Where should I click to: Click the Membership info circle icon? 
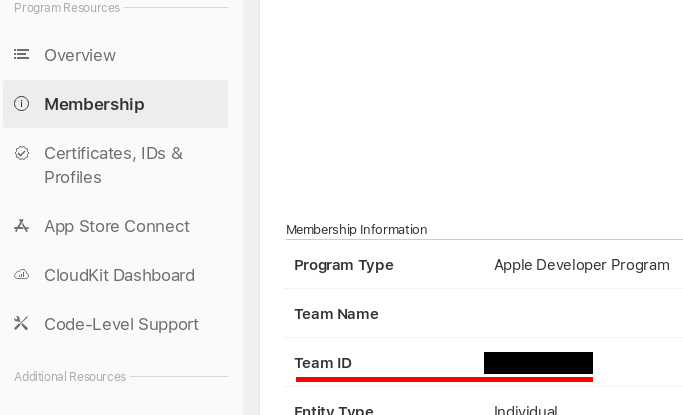(x=21, y=104)
